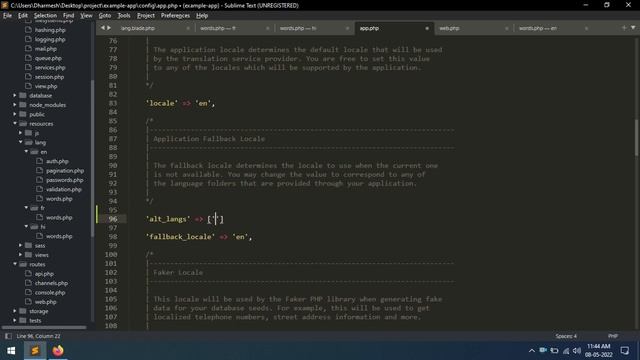This screenshot has width=640, height=360.
Task: Collapse the lang folder arrow
Action: [x=20, y=142]
